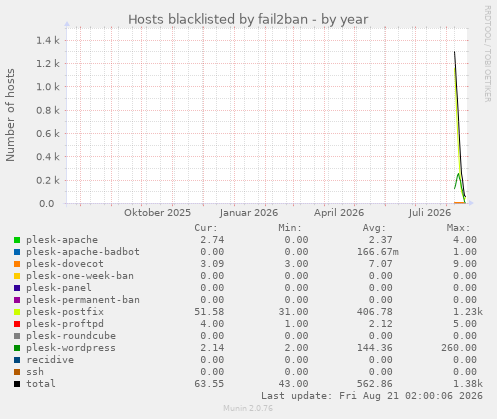This screenshot has height=419, width=497.
Task: Select the 'plesk-wordpress' legend label
Action: [x=71, y=348]
